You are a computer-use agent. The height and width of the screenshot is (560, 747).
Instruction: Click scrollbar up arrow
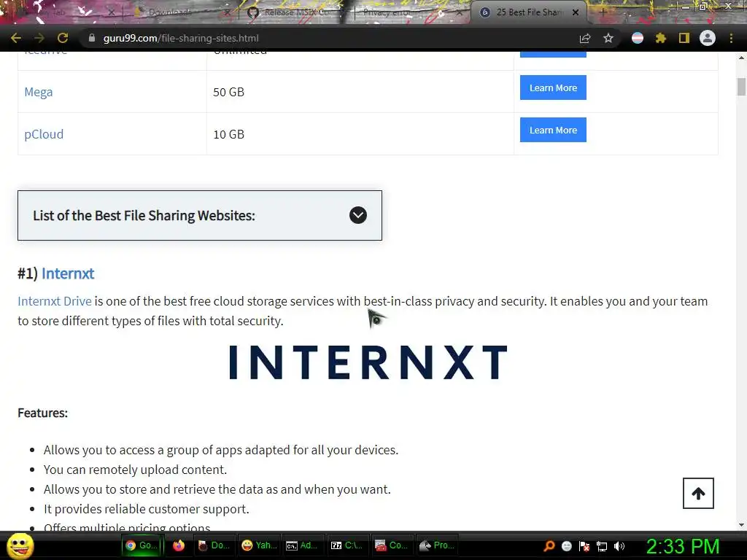point(741,58)
